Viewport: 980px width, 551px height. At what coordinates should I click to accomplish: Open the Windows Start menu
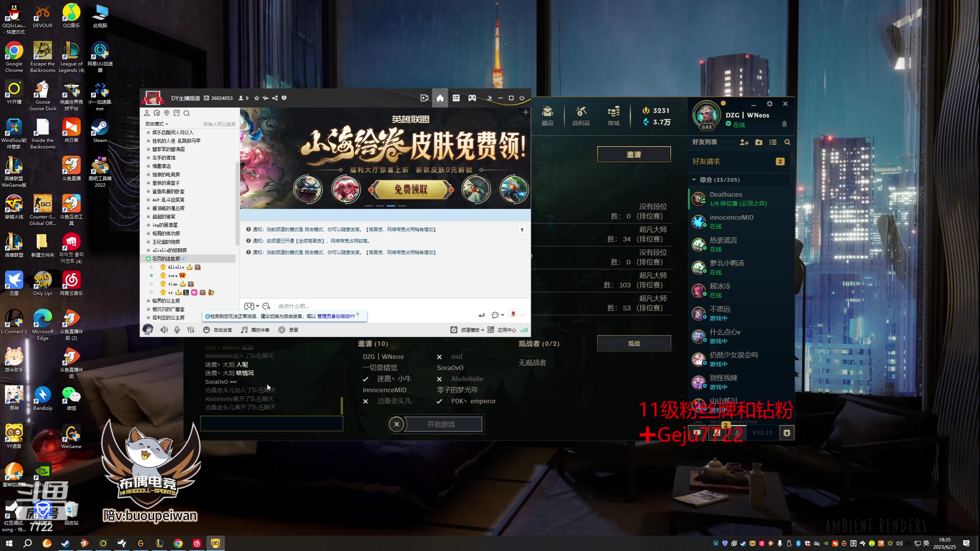(9, 543)
